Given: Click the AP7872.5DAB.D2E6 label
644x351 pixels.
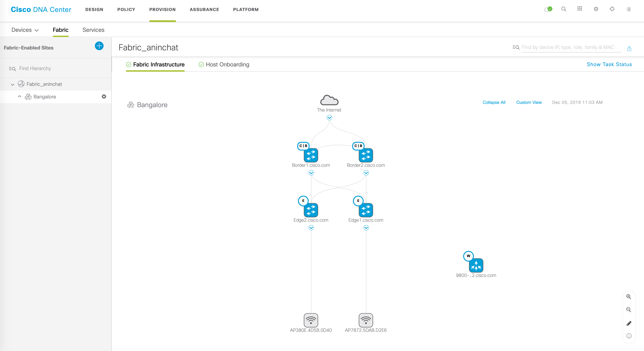Looking at the screenshot, I should [x=366, y=330].
